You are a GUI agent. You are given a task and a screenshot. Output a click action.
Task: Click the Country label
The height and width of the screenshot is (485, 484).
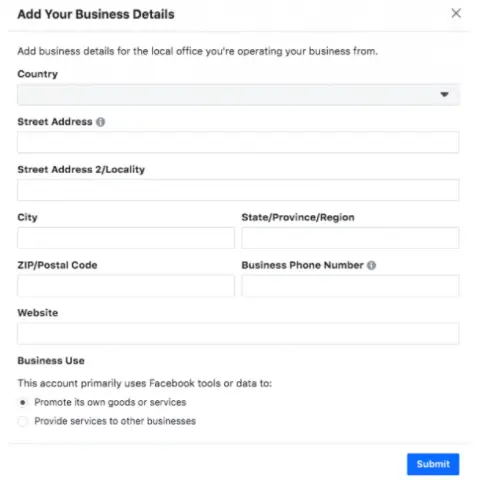(x=38, y=74)
